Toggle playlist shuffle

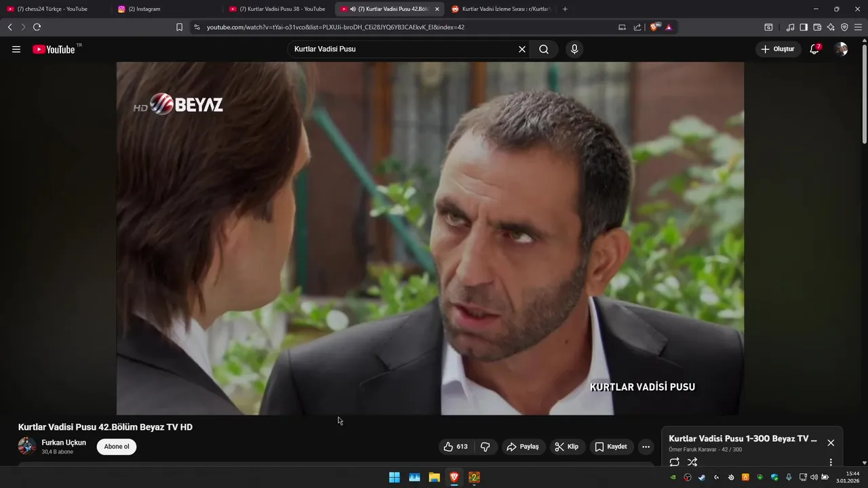(692, 462)
